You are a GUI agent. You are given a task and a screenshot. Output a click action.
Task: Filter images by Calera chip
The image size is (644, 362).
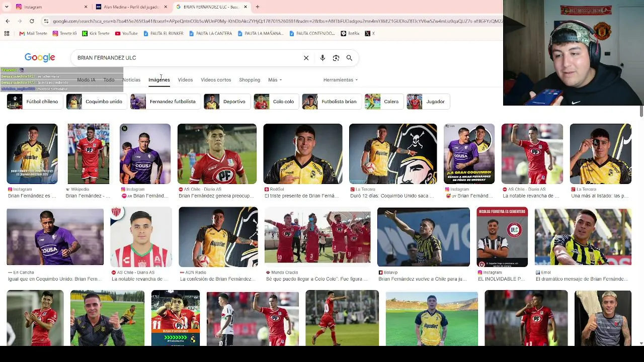[x=383, y=102]
